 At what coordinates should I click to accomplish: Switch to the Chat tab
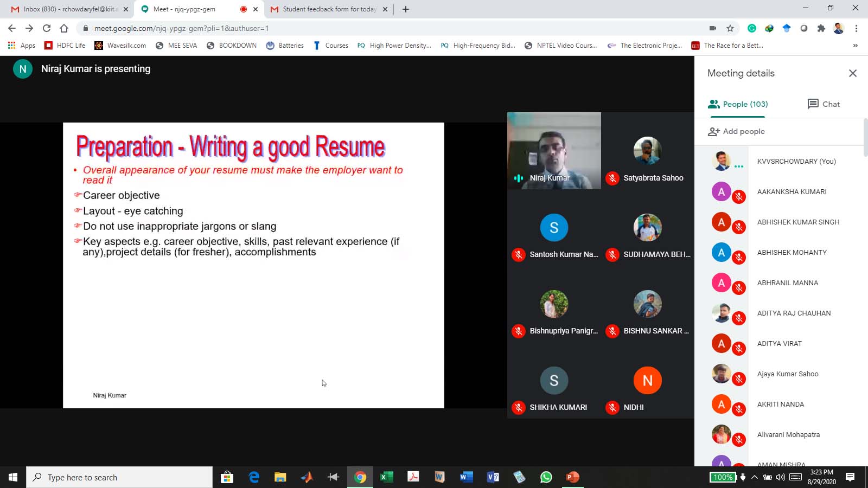pos(824,104)
